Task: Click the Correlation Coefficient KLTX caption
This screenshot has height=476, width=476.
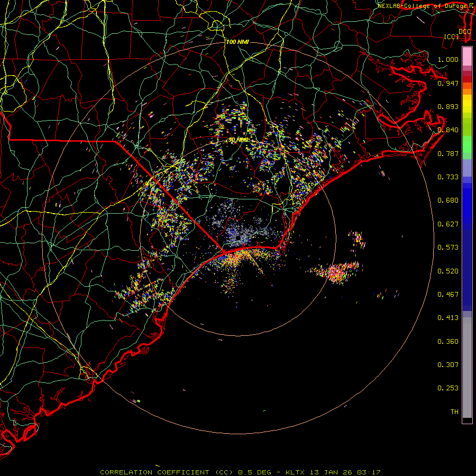Action: [x=240, y=472]
